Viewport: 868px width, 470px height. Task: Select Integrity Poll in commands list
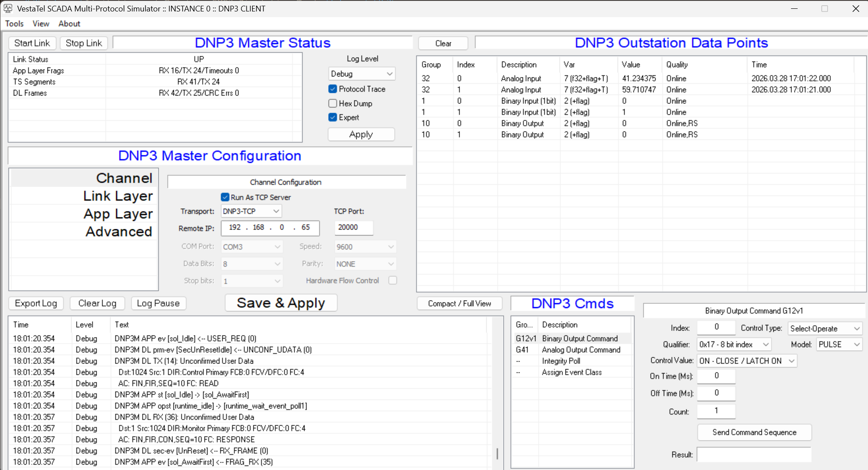tap(561, 361)
